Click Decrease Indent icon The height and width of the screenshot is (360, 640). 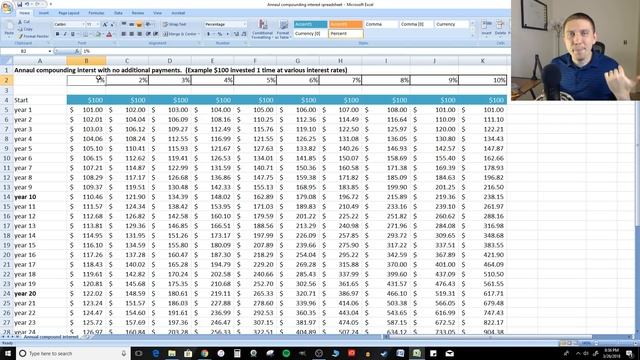pos(148,34)
